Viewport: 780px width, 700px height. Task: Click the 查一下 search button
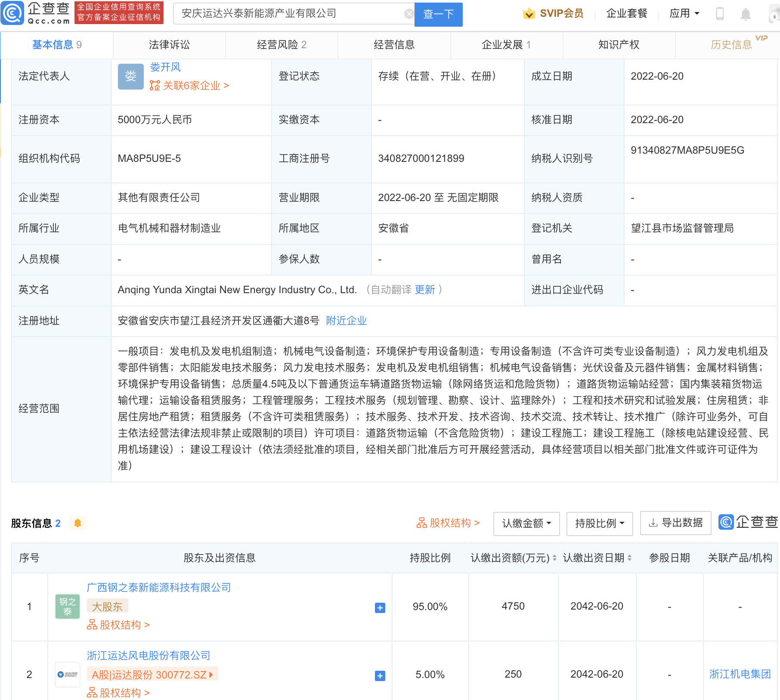[x=438, y=14]
